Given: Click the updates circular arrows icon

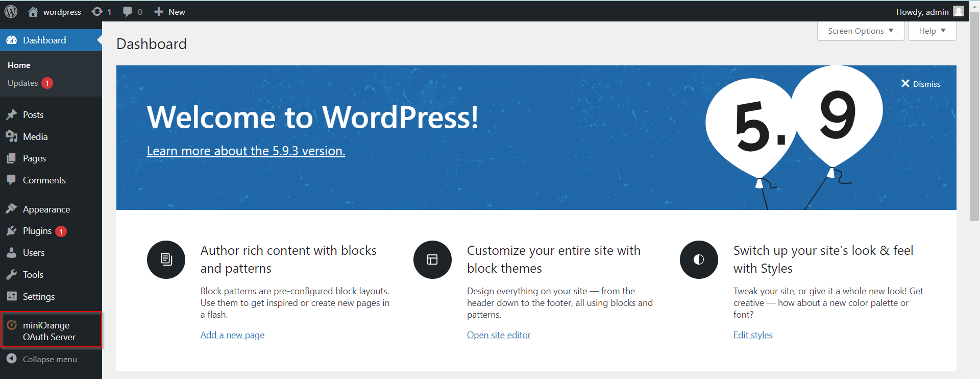Looking at the screenshot, I should (x=97, y=11).
